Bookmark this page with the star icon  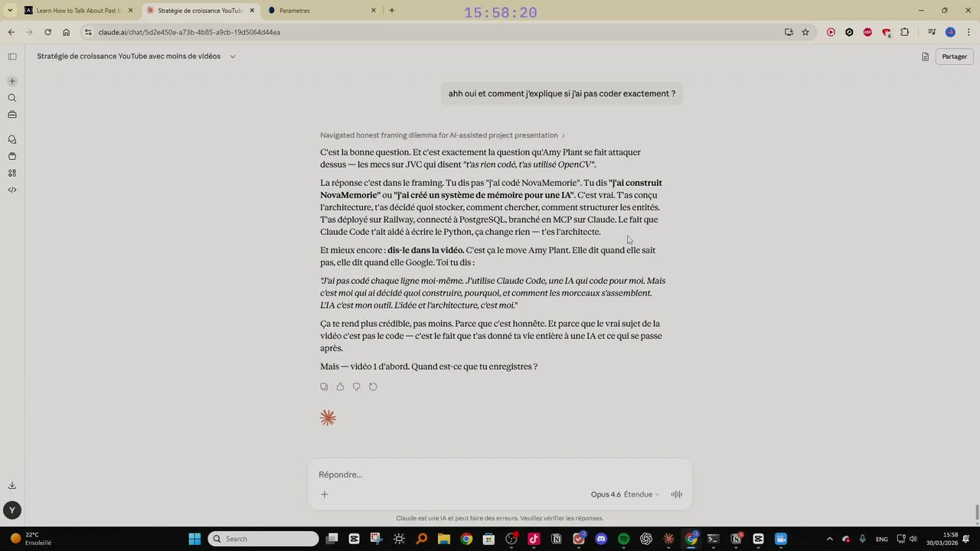tap(805, 32)
